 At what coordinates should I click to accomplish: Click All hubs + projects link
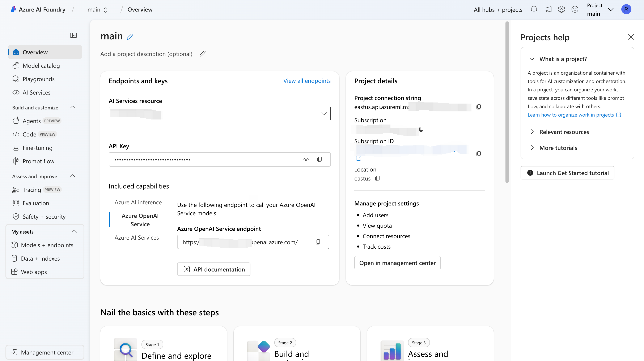498,9
